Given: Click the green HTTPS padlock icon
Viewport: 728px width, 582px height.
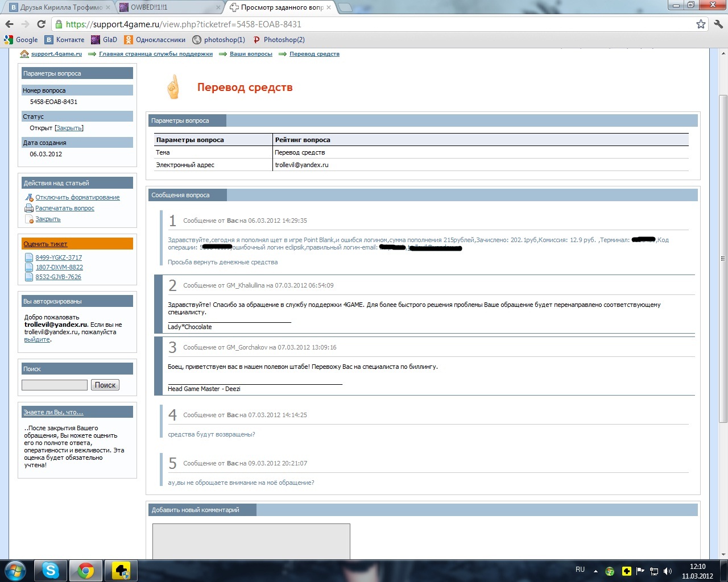Looking at the screenshot, I should pyautogui.click(x=59, y=24).
